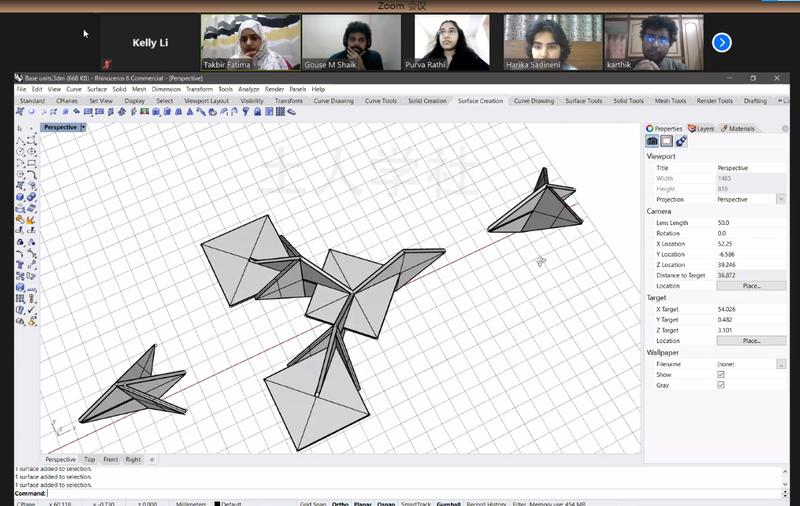Click the Default layer color swatch
Viewport: 800px width, 506px height.
pyautogui.click(x=217, y=504)
